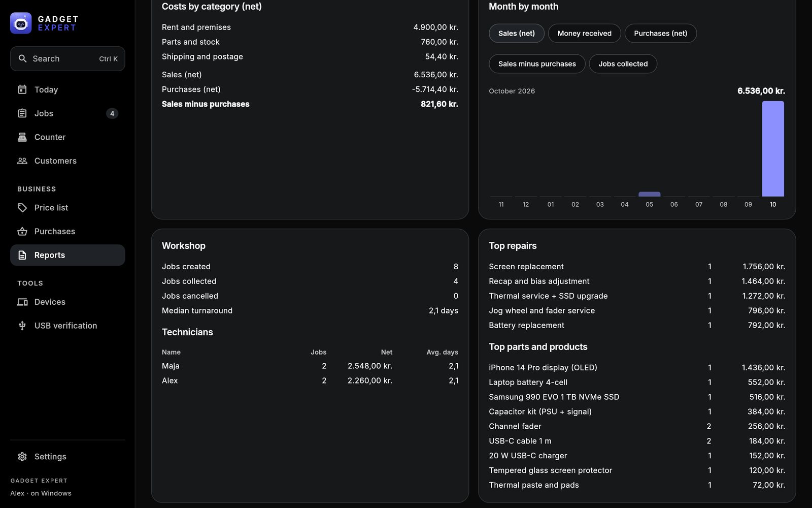
Task: Click the Ctrl K shortcut hint
Action: (108, 59)
